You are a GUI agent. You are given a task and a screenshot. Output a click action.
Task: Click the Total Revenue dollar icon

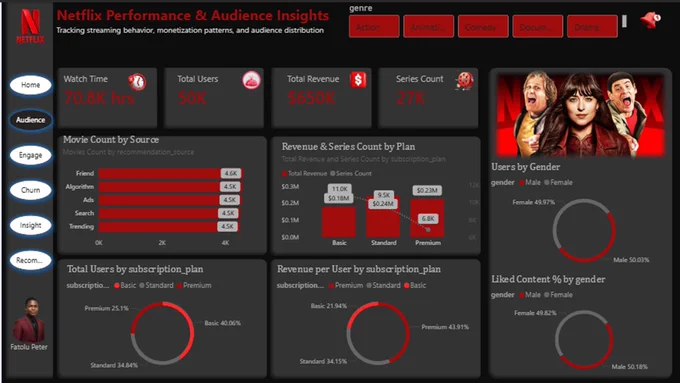click(358, 80)
